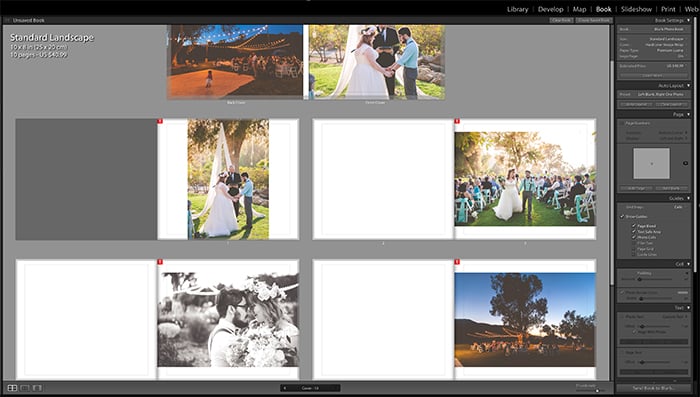Open page layout picker arrow beside page preview

(685, 163)
